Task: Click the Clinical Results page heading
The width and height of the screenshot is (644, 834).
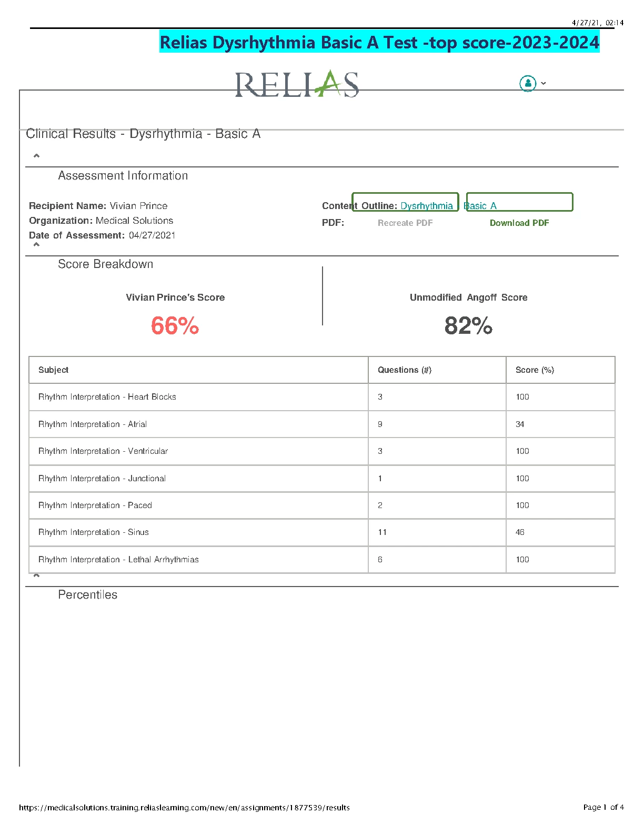Action: (143, 134)
